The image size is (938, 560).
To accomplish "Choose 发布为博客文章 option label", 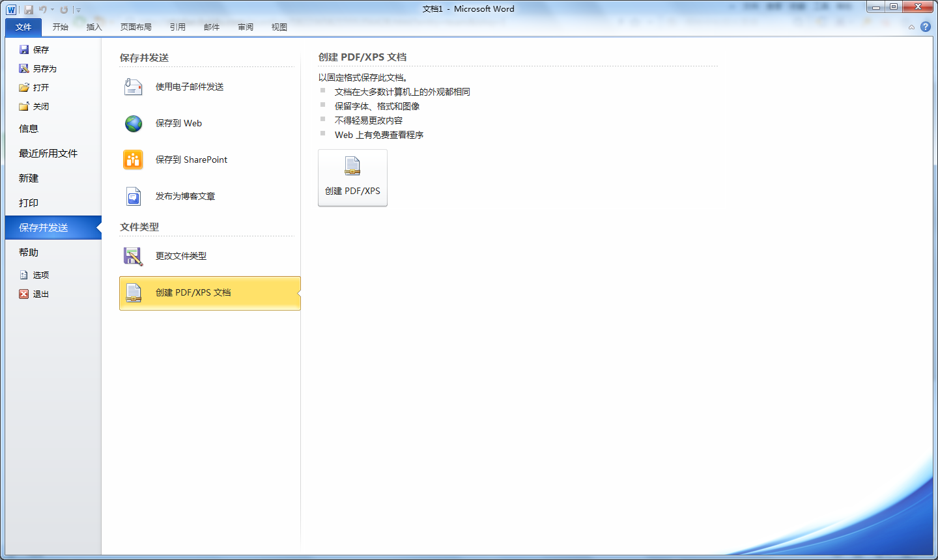I will 185,196.
